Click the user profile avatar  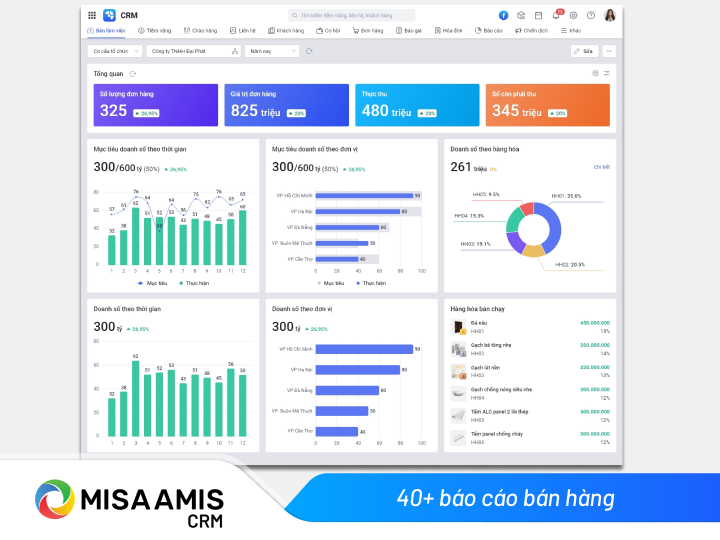(x=610, y=15)
